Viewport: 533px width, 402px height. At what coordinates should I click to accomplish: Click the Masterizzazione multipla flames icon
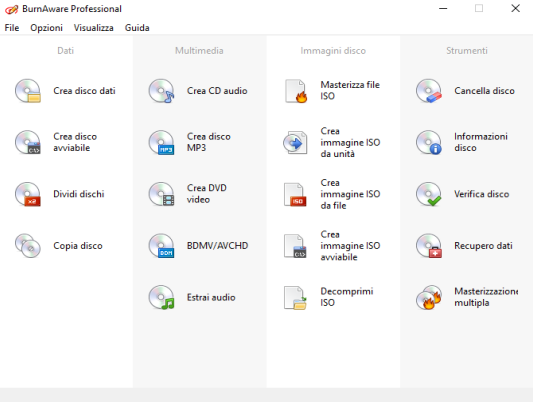point(429,297)
